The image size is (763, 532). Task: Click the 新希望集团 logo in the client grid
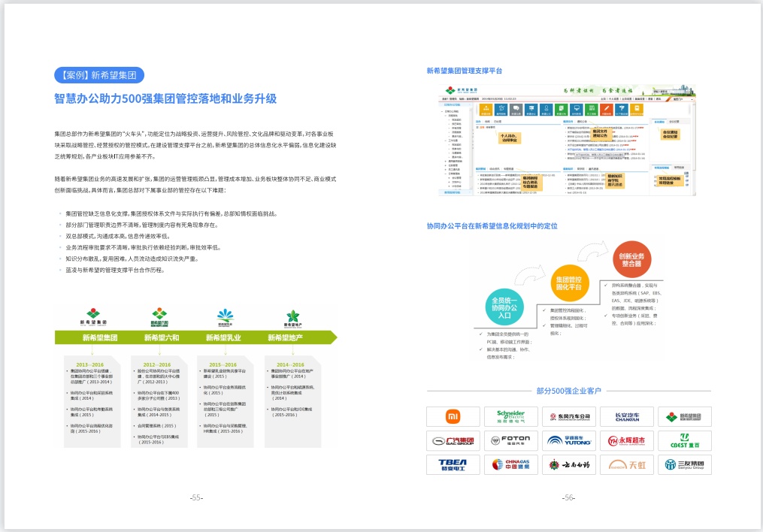tap(685, 416)
